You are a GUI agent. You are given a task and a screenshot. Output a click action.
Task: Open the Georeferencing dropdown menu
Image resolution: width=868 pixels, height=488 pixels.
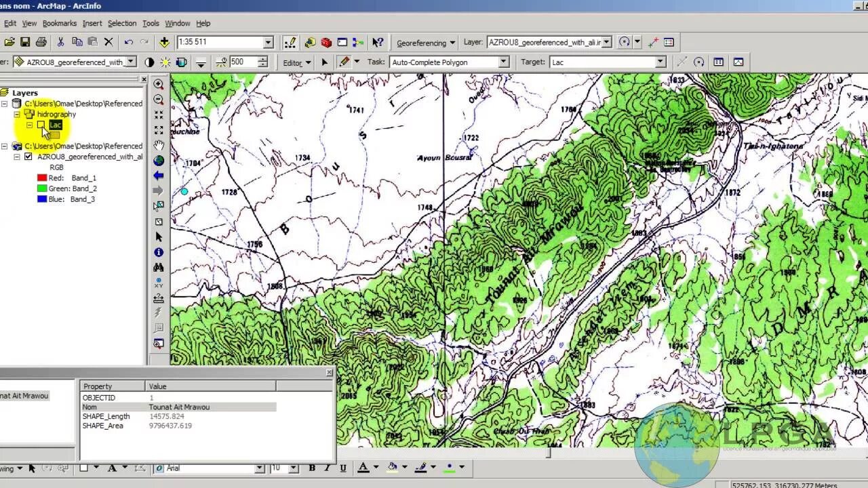click(426, 43)
